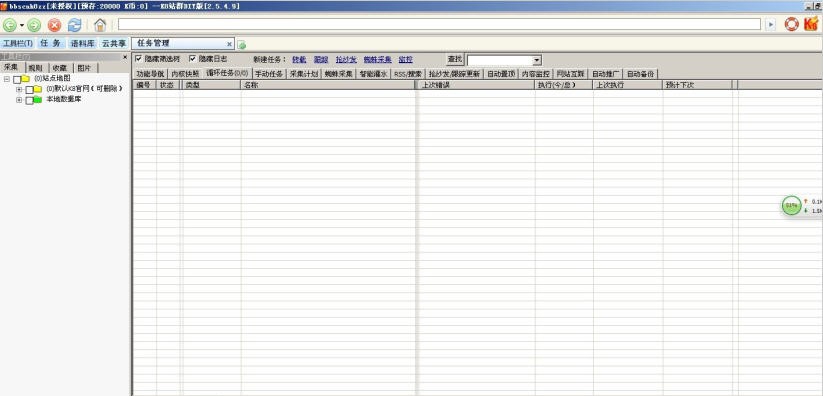Click the yellow folder icon of 默认KB官网
Screen dimensions: 823x396
click(x=38, y=89)
